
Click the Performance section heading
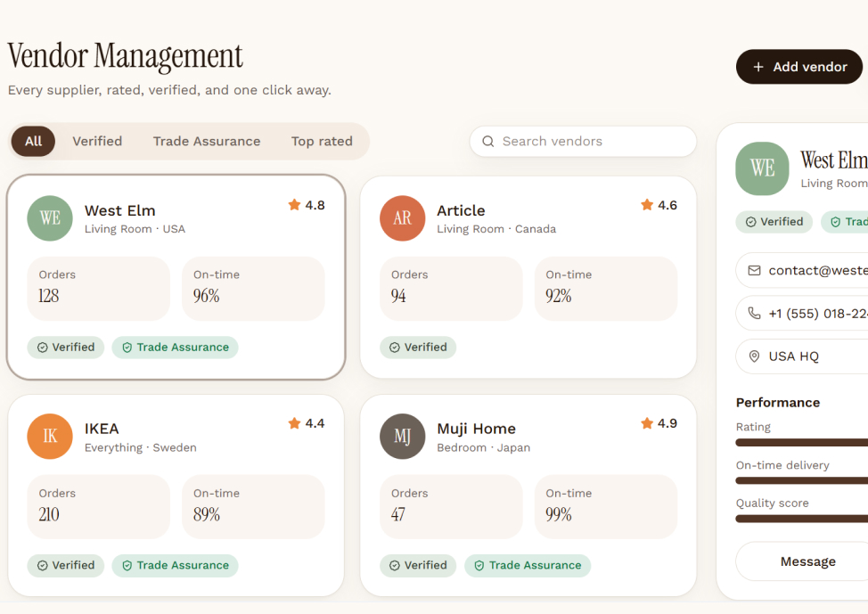(778, 403)
